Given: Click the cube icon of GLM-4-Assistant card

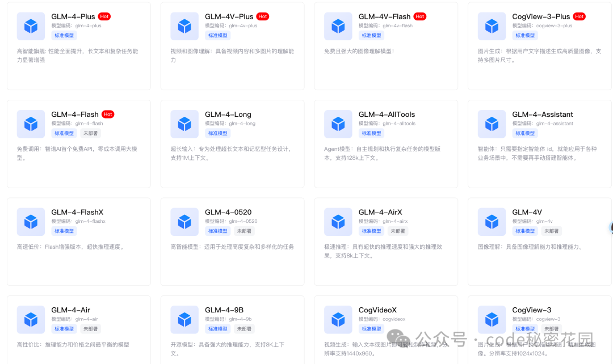Looking at the screenshot, I should coord(492,124).
